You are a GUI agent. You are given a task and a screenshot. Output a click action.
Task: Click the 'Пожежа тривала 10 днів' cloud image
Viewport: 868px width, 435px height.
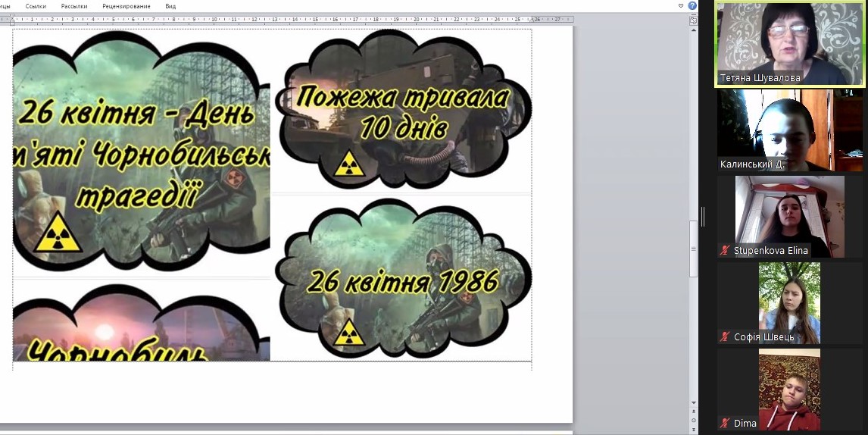click(x=405, y=110)
